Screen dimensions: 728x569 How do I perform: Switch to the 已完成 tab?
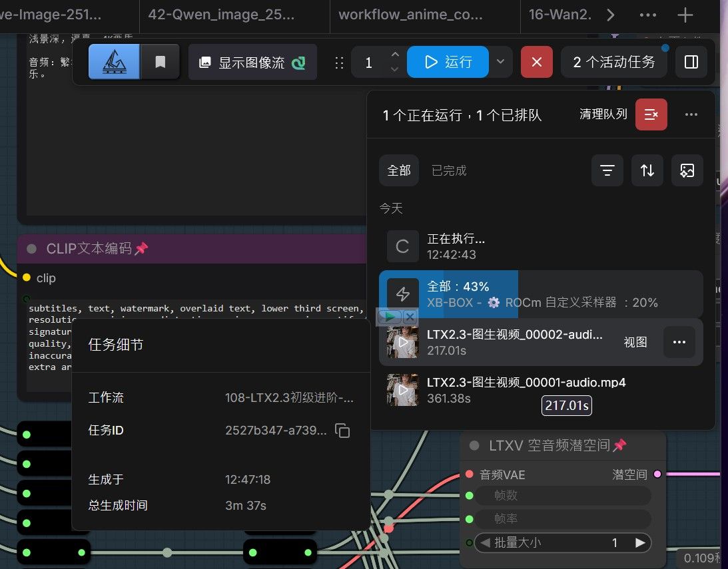pos(448,170)
